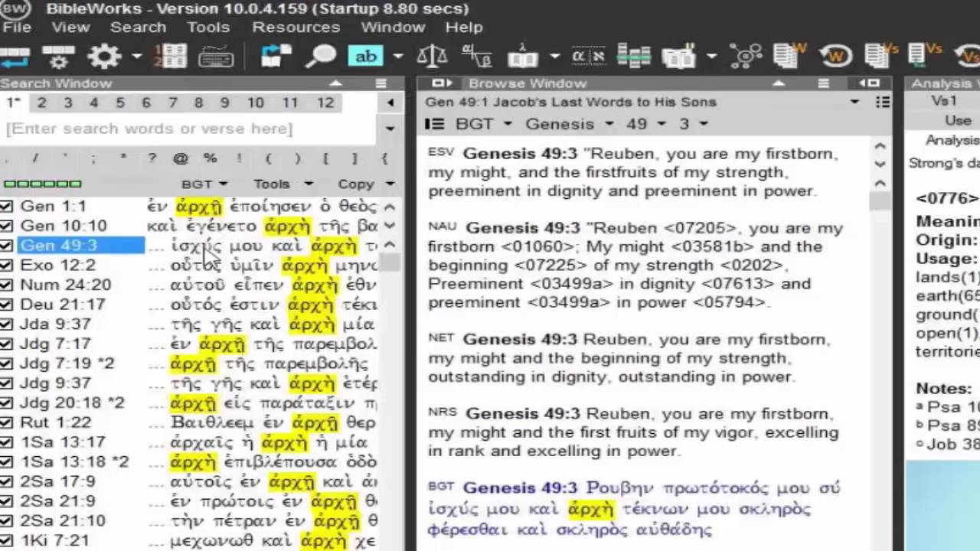This screenshot has height=551, width=980.
Task: Uncheck the Rut 1:22 result checkbox
Action: (6, 422)
